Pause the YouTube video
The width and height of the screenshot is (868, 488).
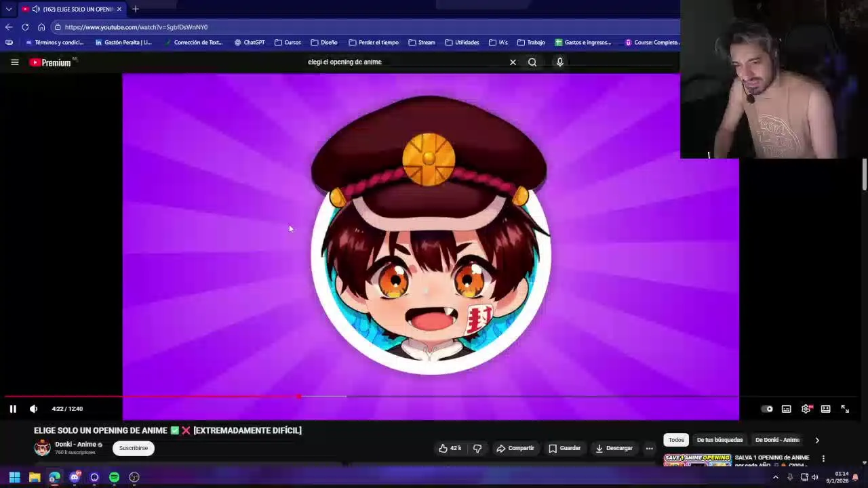point(12,409)
